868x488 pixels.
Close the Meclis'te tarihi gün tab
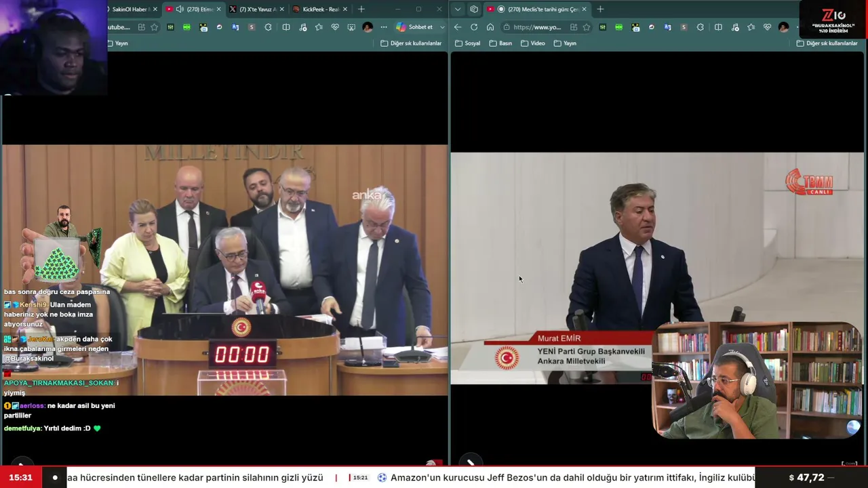[x=584, y=9]
